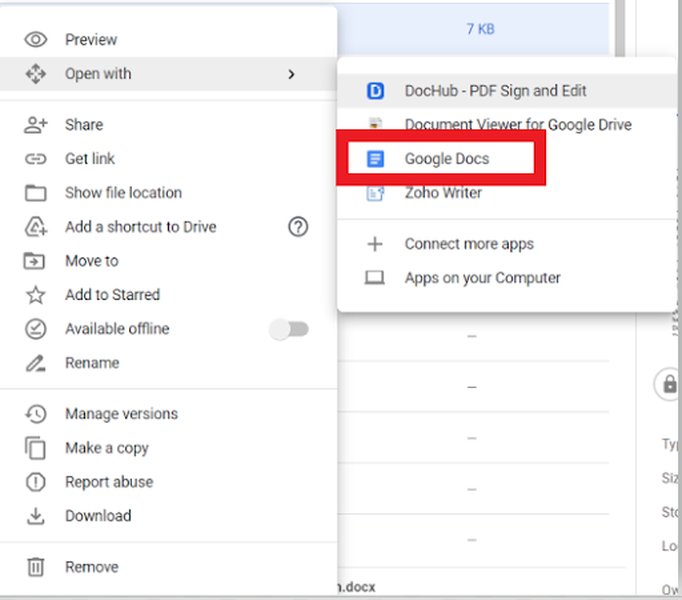Click the Open with arrows icon
Screen dimensions: 682x600
click(x=36, y=74)
